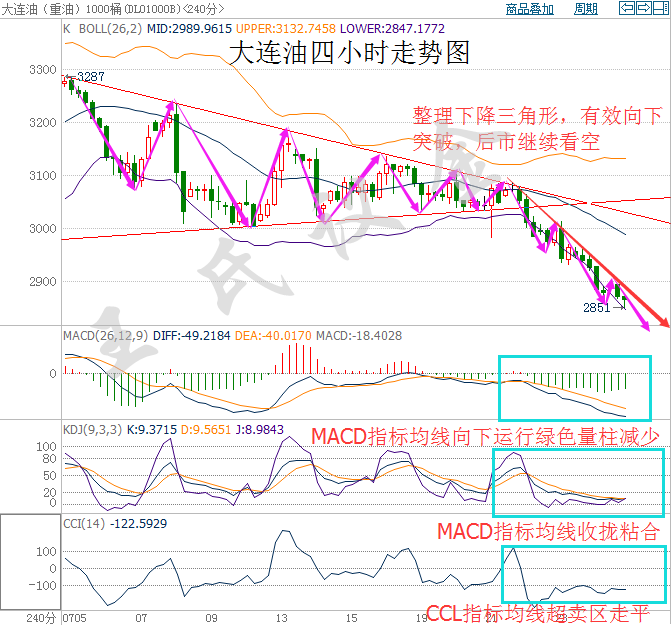Click the K chart type label
Screen dimensions: 671x625
[67, 29]
